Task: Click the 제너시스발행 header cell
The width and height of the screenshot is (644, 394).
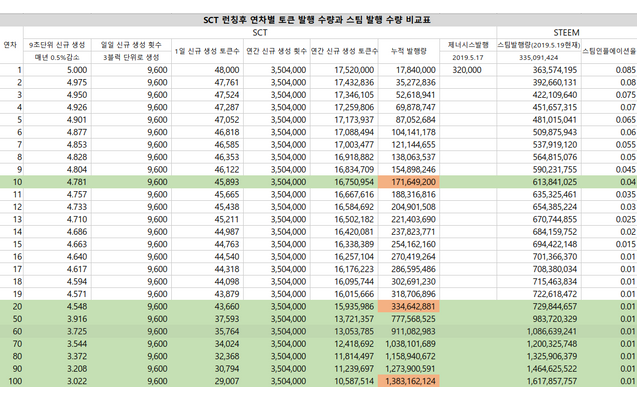Action: [x=468, y=45]
